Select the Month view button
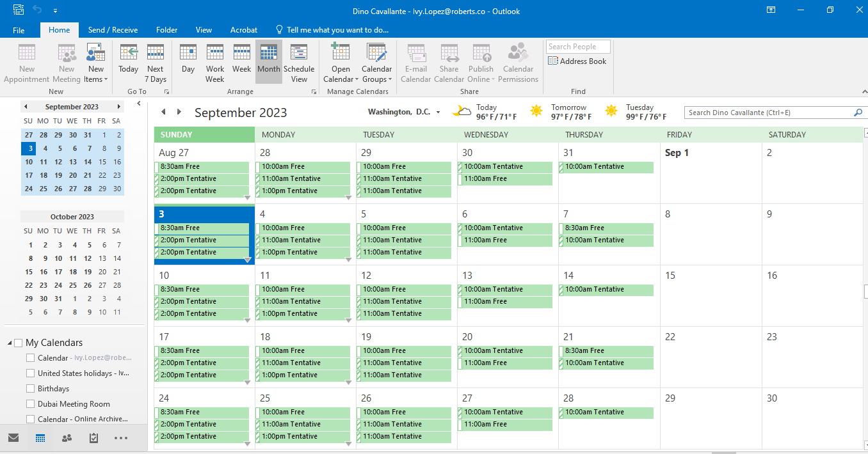 pos(269,63)
